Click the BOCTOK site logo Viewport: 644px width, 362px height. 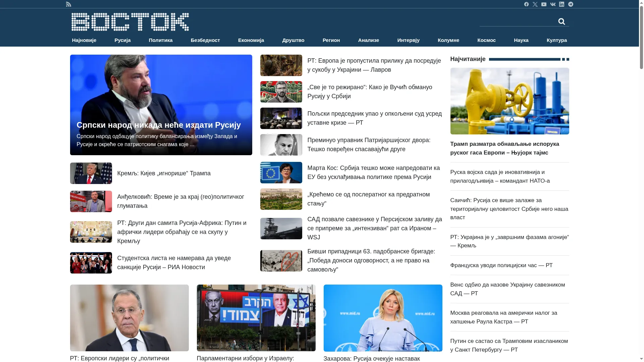[x=130, y=22]
